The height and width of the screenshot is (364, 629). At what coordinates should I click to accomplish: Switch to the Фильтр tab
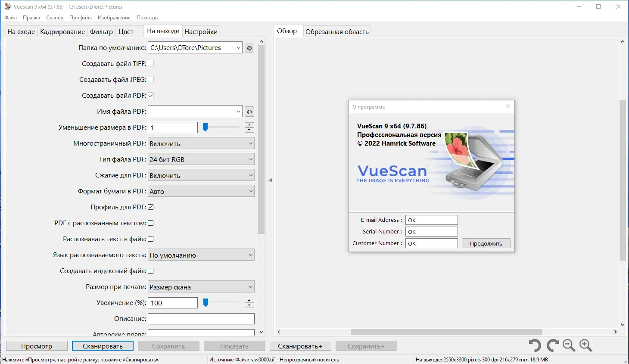tap(101, 32)
